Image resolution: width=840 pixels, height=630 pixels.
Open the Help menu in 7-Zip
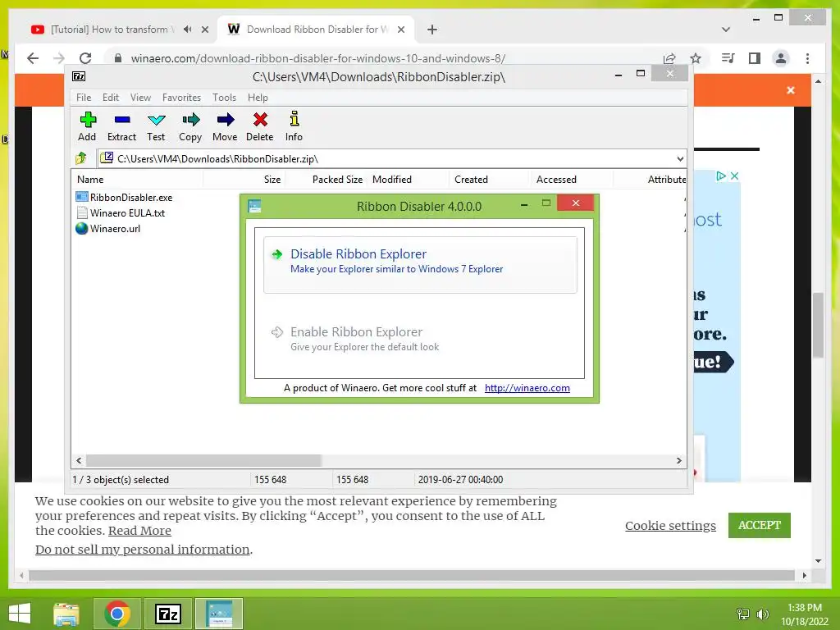pos(258,98)
